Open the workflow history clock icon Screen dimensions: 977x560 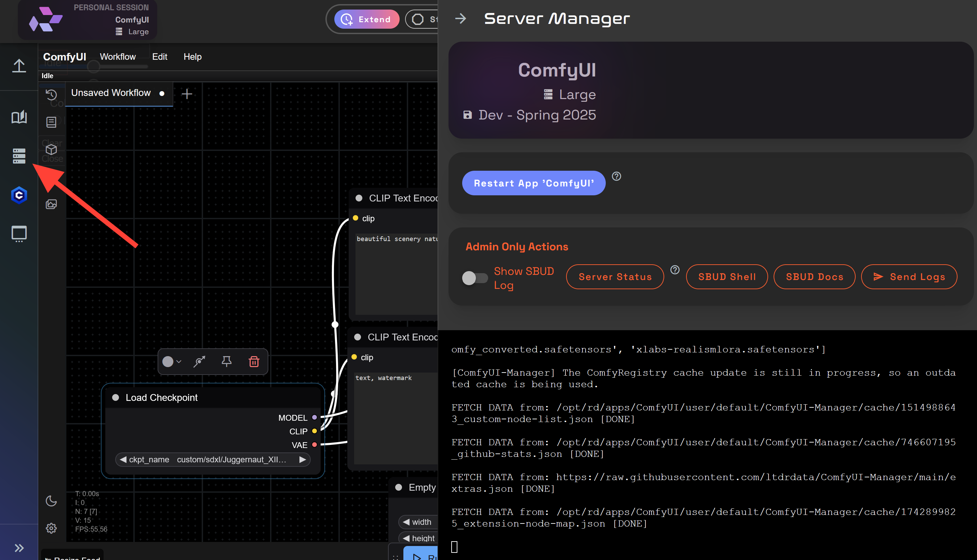(x=51, y=94)
